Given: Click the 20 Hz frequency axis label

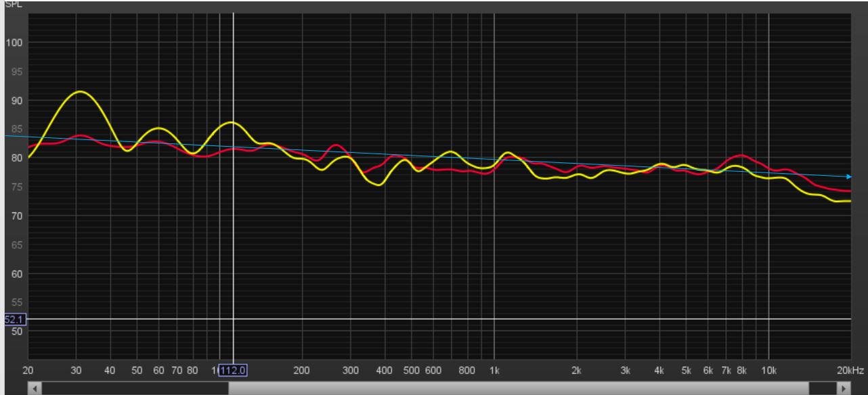Looking at the screenshot, I should (28, 370).
